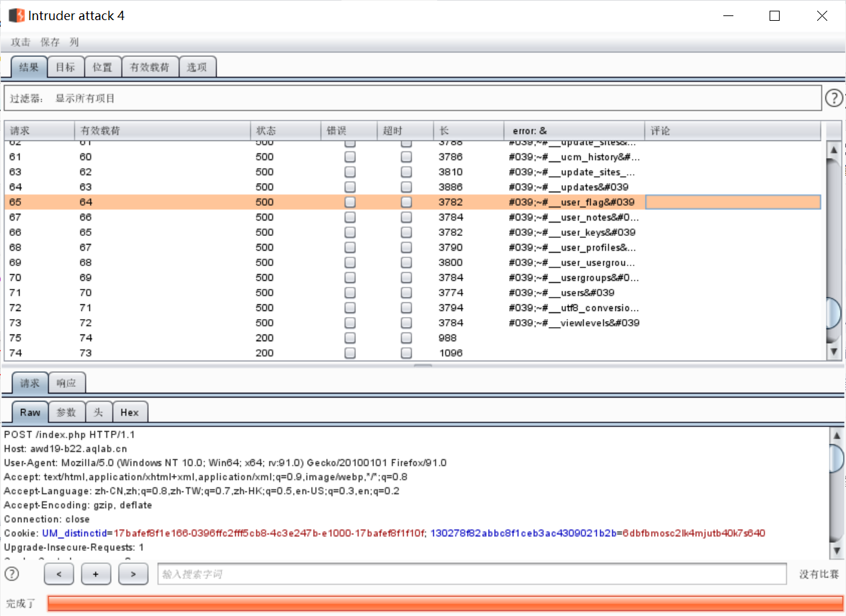The width and height of the screenshot is (846, 616).
Task: Select row containing __viewlevels&#039
Action: pos(413,323)
